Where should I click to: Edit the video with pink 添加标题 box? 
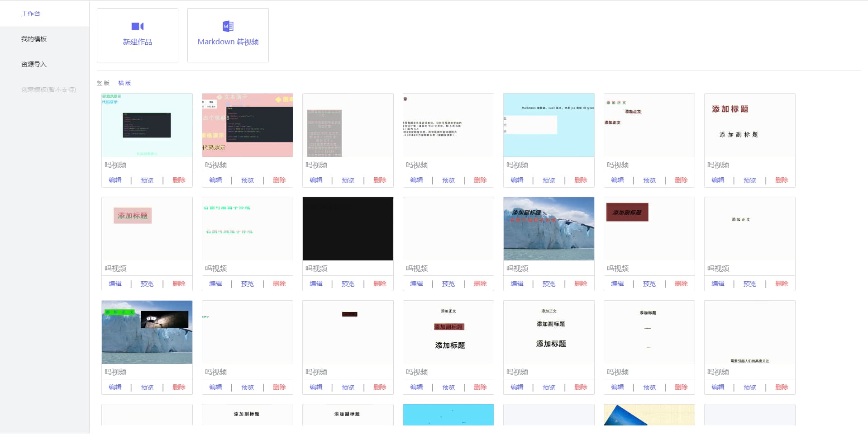tap(115, 283)
